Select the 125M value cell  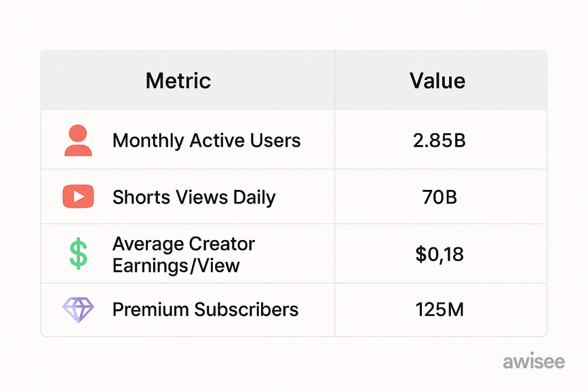tap(439, 310)
